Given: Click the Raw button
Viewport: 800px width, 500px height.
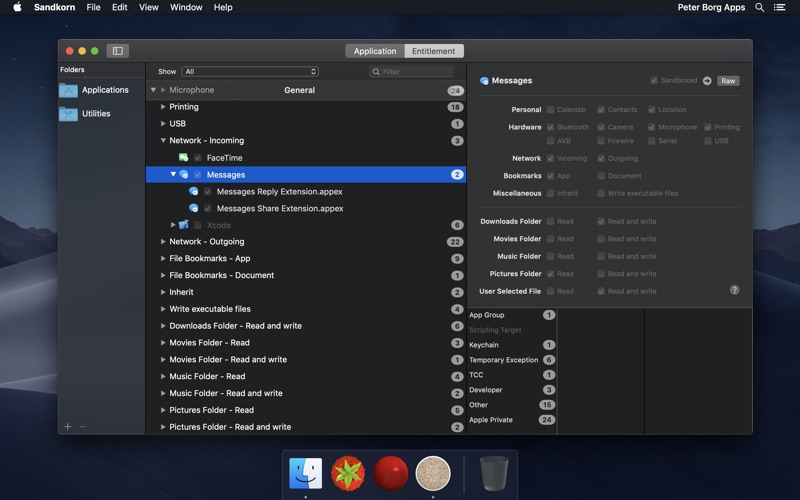Looking at the screenshot, I should [x=728, y=81].
